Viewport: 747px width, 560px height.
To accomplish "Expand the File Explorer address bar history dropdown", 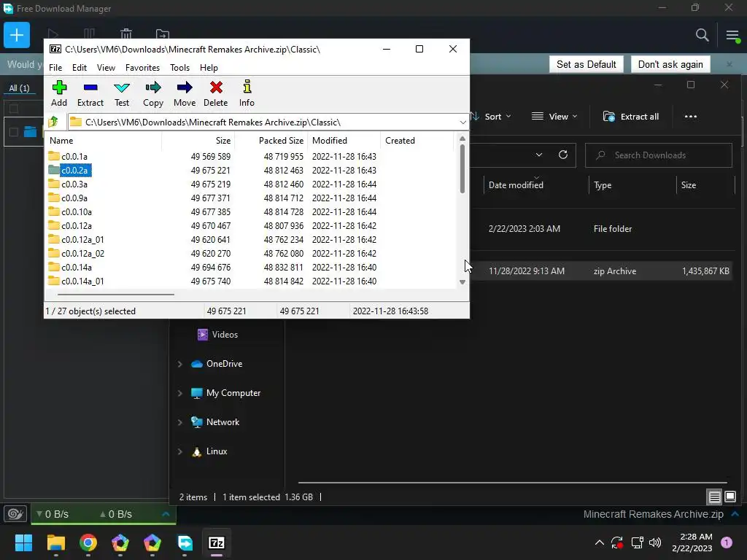I will [x=539, y=155].
